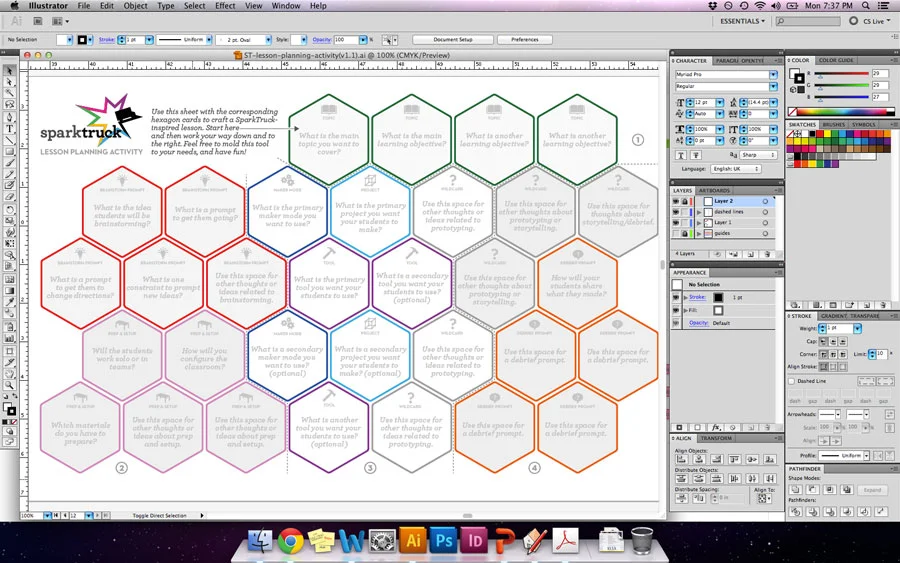900x563 pixels.
Task: Select the Lasso tool
Action: pos(9,105)
